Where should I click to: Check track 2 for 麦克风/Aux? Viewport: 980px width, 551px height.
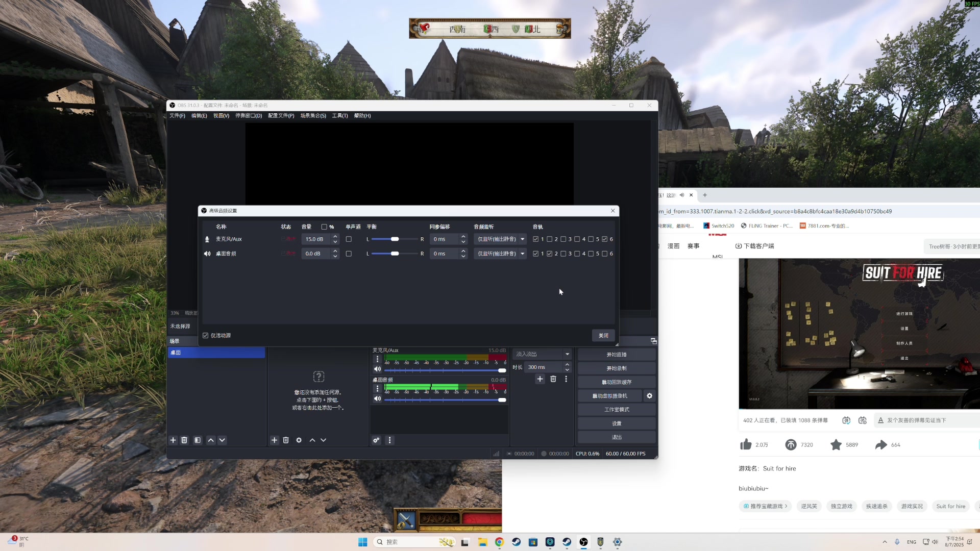[x=549, y=239]
